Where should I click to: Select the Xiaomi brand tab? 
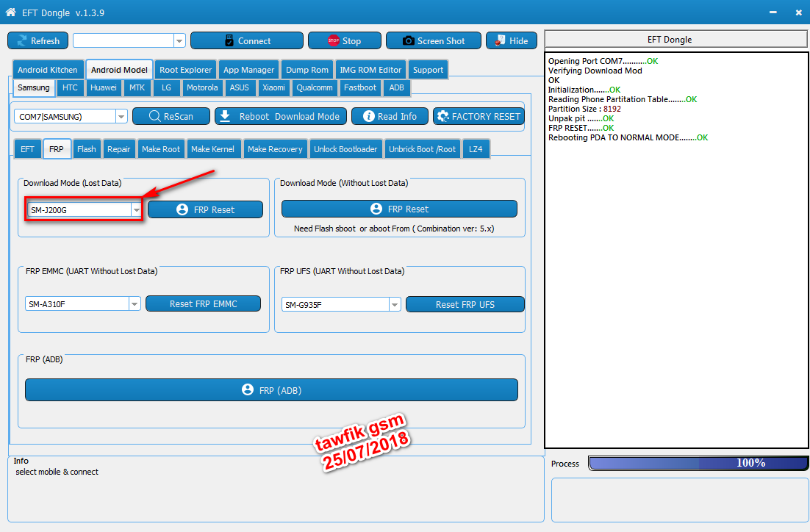click(x=273, y=87)
